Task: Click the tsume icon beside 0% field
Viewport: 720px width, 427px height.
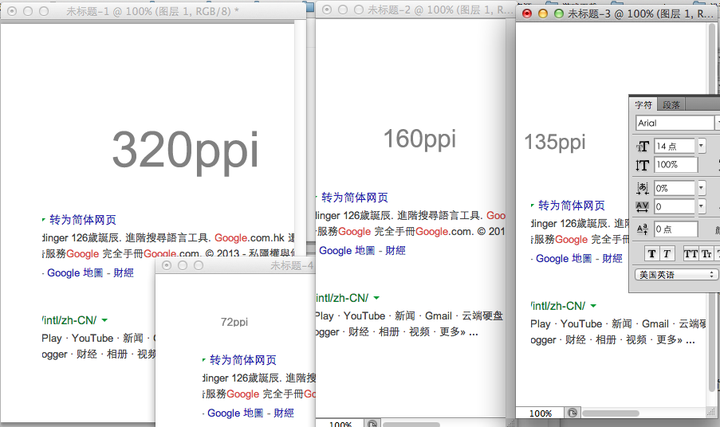Action: tap(642, 188)
